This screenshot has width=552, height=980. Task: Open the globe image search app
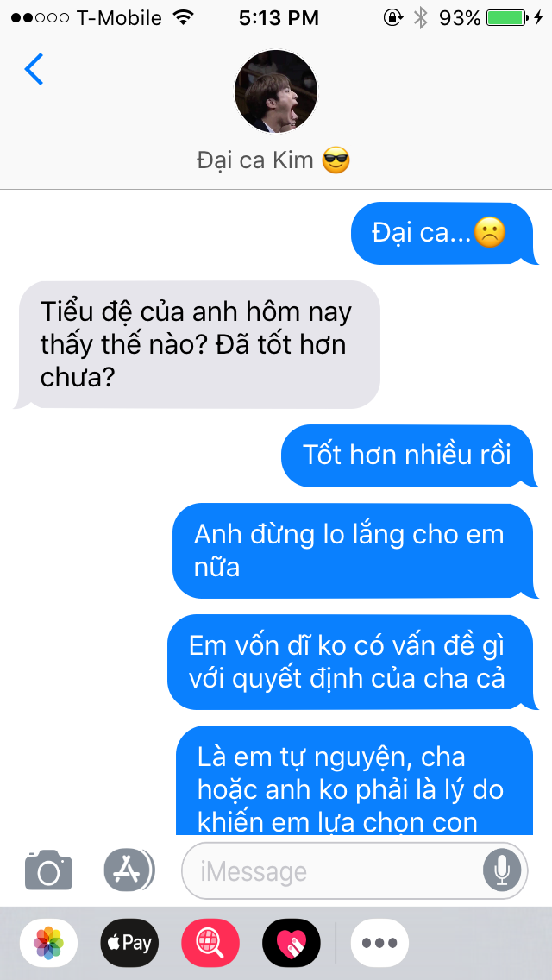point(210,943)
